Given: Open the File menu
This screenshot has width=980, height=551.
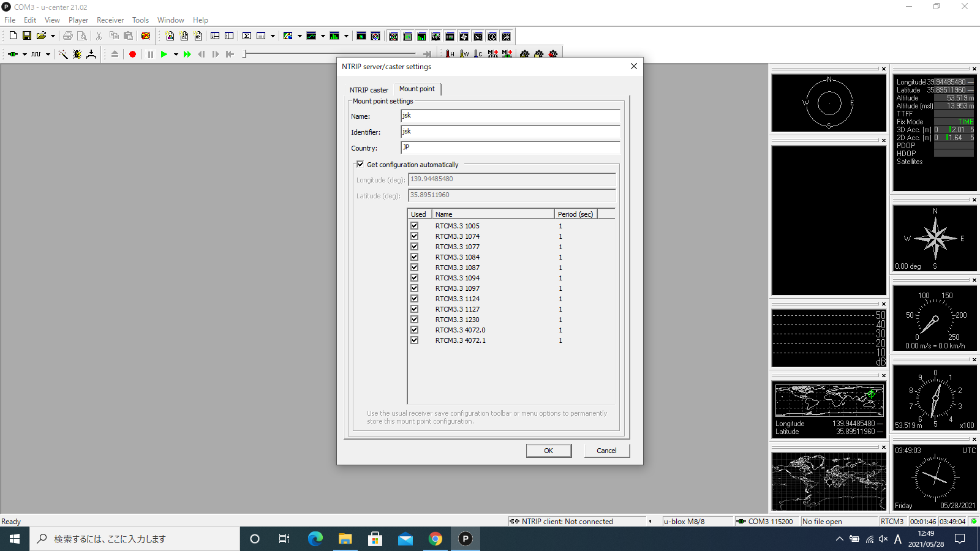Looking at the screenshot, I should tap(10, 20).
